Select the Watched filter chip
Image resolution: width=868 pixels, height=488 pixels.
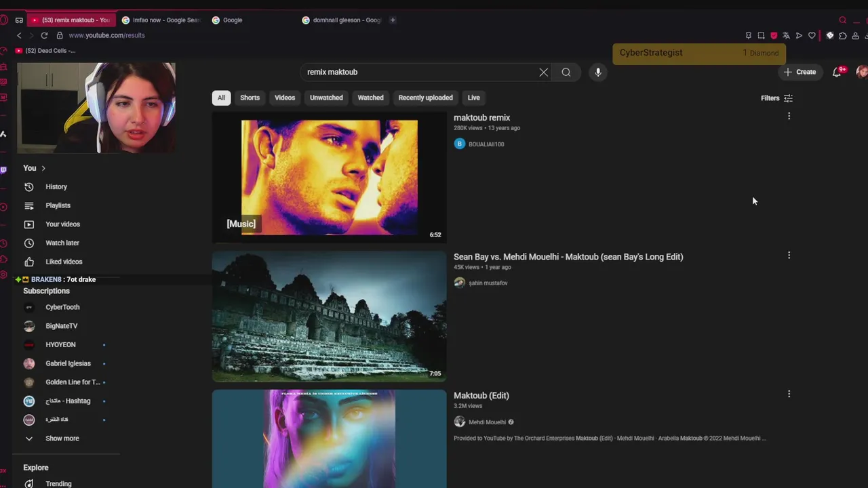[370, 98]
